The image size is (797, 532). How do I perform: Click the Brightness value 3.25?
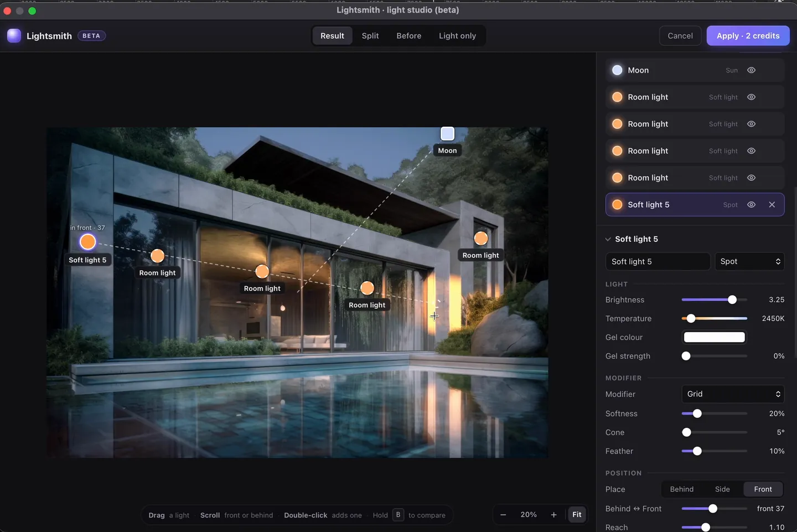pyautogui.click(x=777, y=299)
